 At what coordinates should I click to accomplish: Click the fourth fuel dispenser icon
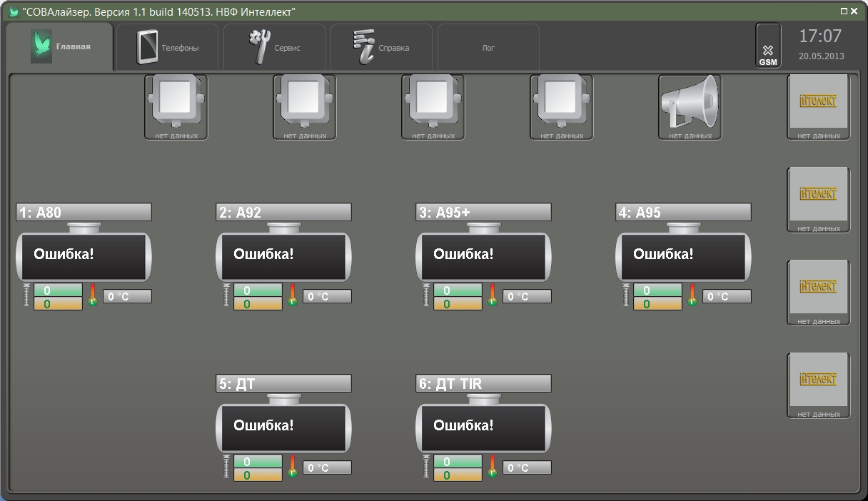point(562,107)
